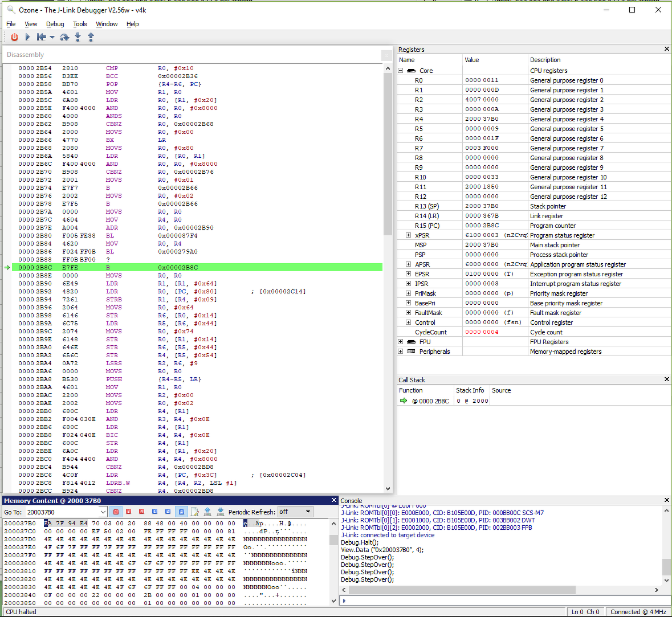Screen dimensions: 672x617
Task: Click the red CycleCount value 0000 0004
Action: tap(482, 332)
